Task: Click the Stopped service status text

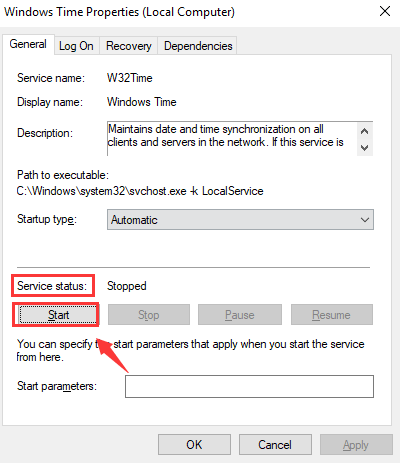Action: tap(127, 286)
